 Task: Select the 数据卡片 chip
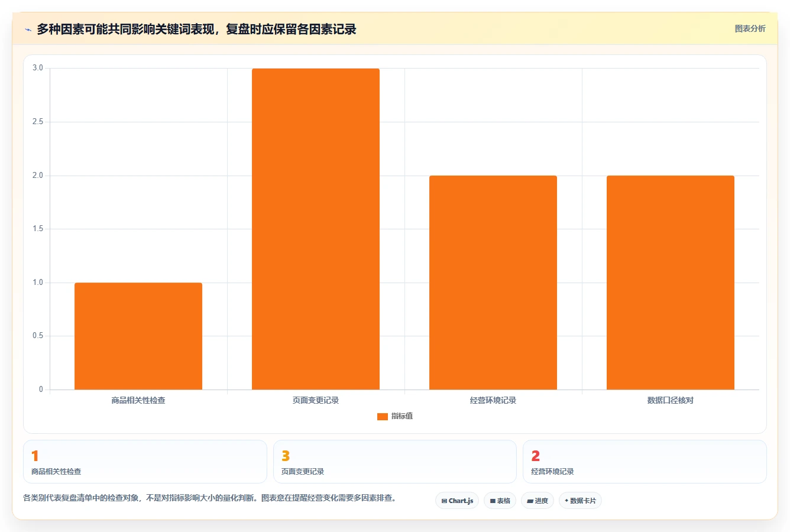point(580,501)
